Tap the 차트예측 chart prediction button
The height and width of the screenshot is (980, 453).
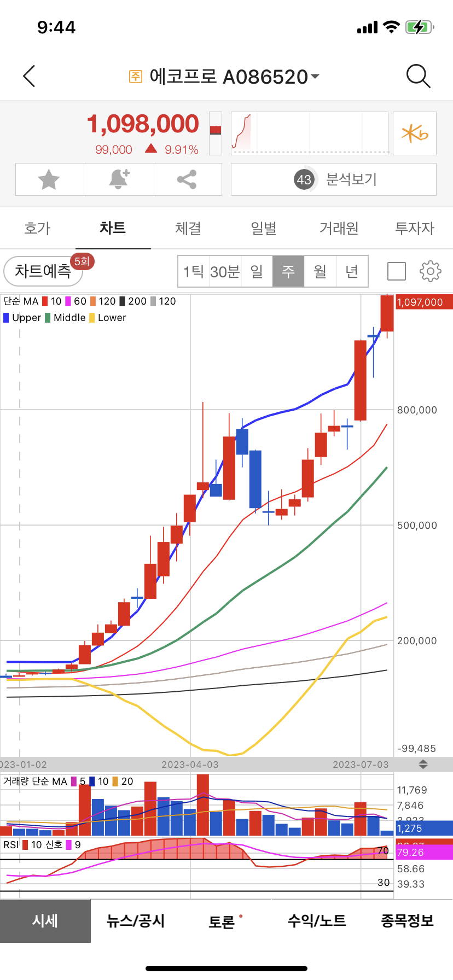(43, 271)
